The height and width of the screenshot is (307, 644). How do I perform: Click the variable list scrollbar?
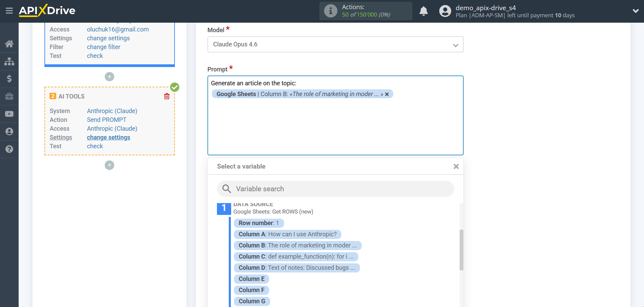[x=461, y=250]
